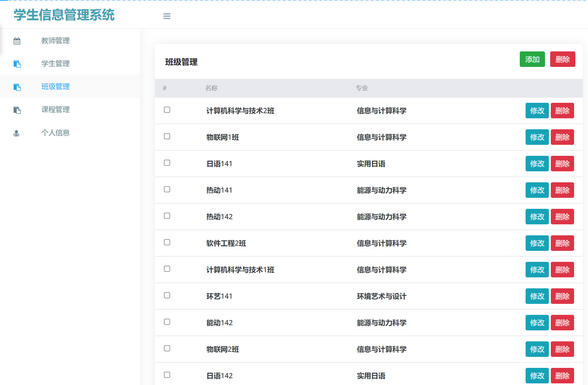Image resolution: width=588 pixels, height=385 pixels.
Task: Select the checkbox for 物联网1班
Action: 167,136
